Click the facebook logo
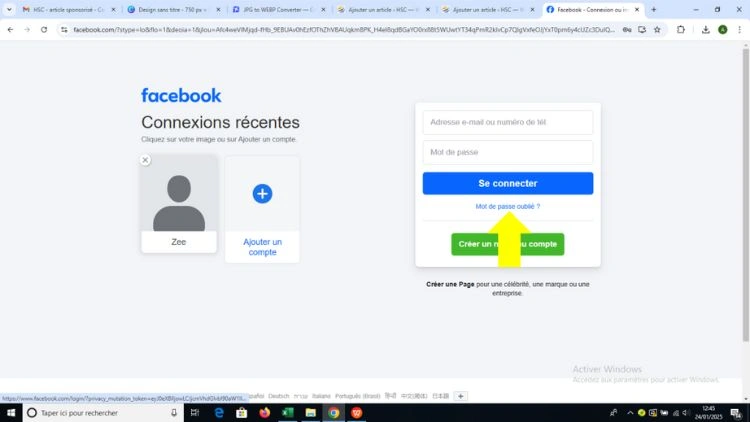750x422 pixels. (181, 95)
